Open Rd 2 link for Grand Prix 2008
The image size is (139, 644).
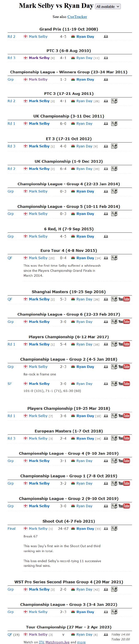[x=12, y=37]
